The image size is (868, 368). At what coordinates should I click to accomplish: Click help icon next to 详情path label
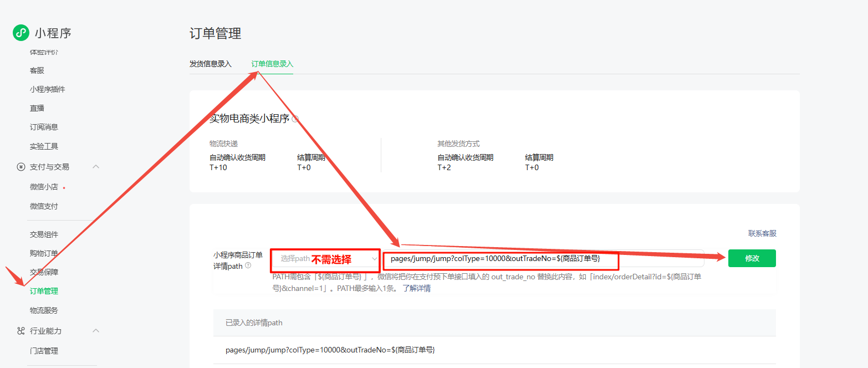tap(248, 265)
